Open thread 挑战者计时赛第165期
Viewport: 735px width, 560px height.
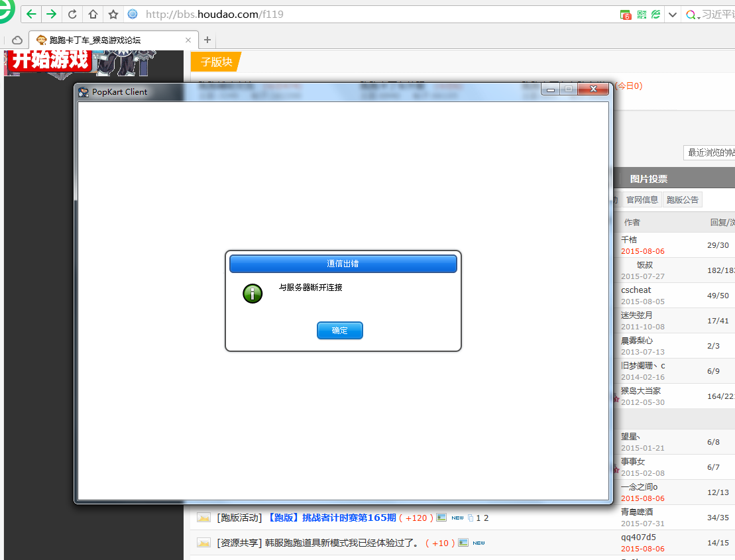click(331, 518)
